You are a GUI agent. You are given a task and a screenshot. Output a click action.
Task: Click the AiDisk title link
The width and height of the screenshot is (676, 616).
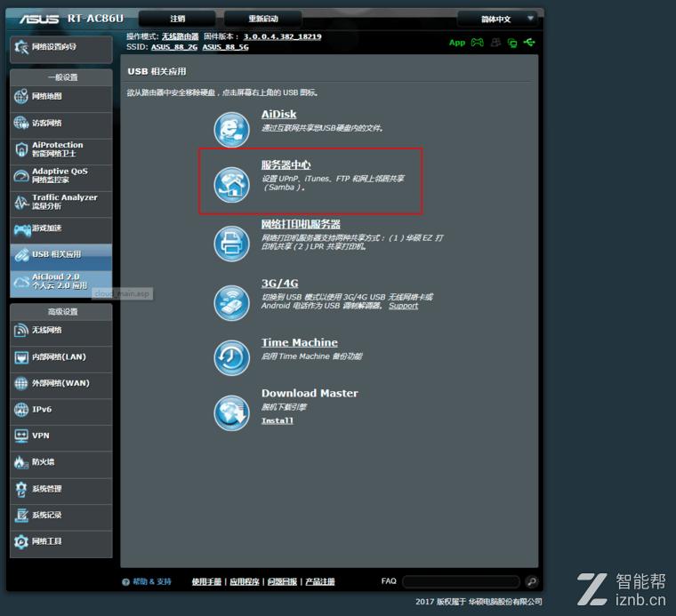pos(278,115)
